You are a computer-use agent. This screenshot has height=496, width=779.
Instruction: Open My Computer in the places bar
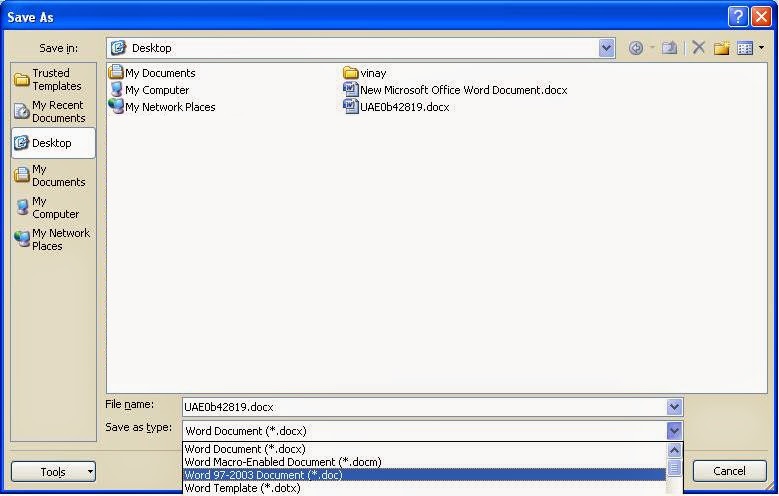[x=53, y=207]
